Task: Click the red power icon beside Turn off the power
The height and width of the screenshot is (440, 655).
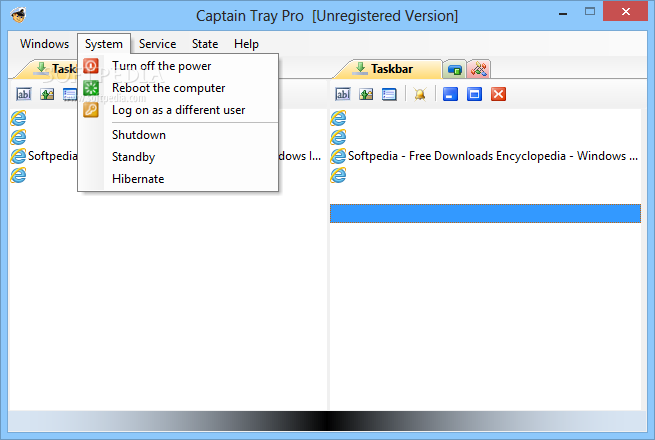Action: pos(91,66)
